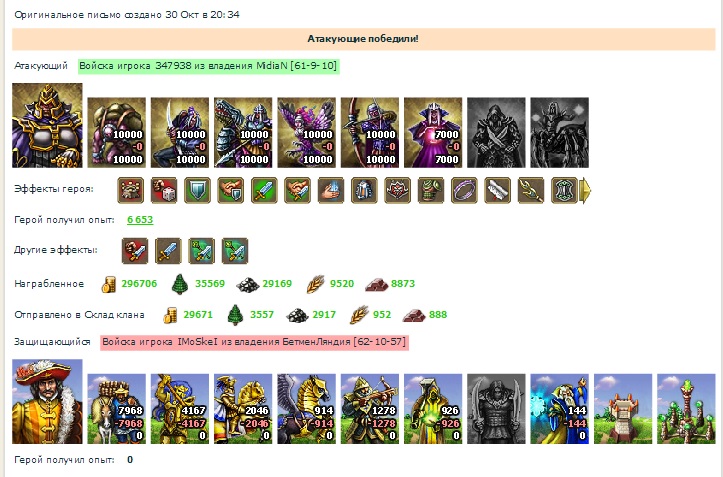Select the attacking hero portrait
The width and height of the screenshot is (723, 477).
coord(47,125)
